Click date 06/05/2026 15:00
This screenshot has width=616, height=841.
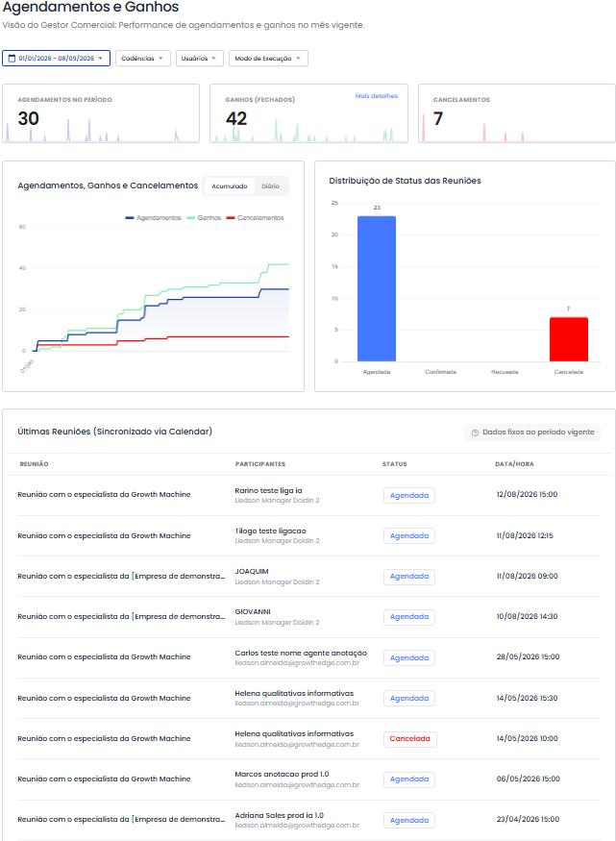coord(528,779)
